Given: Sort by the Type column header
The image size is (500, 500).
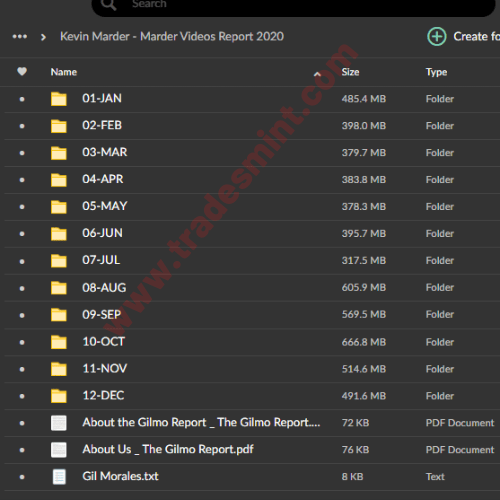Looking at the screenshot, I should [436, 72].
